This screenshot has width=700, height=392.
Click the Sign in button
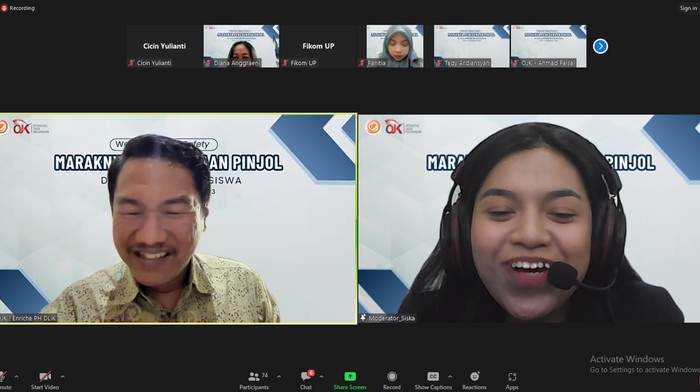pyautogui.click(x=688, y=8)
